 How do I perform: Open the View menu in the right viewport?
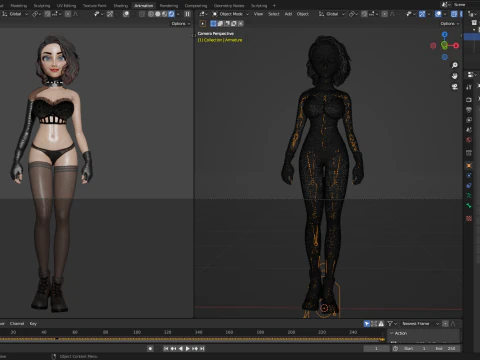pyautogui.click(x=258, y=14)
